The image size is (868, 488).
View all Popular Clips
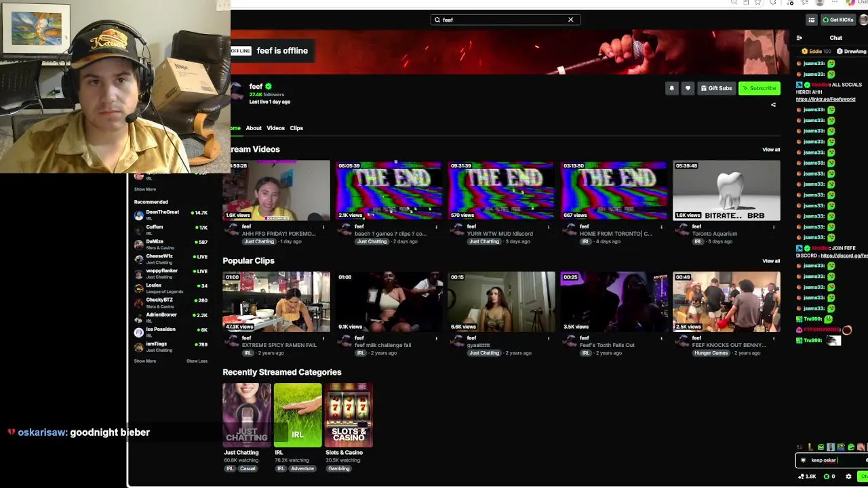[x=771, y=261]
